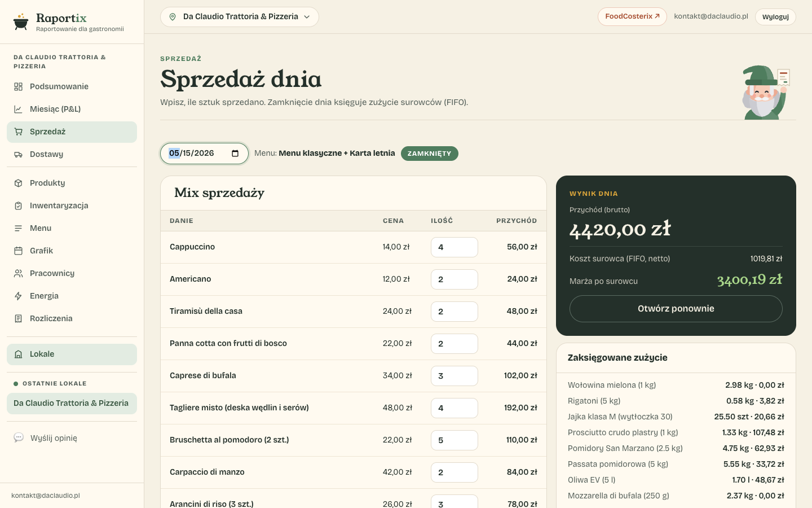
Task: Click the CENA column header
Action: click(x=393, y=221)
